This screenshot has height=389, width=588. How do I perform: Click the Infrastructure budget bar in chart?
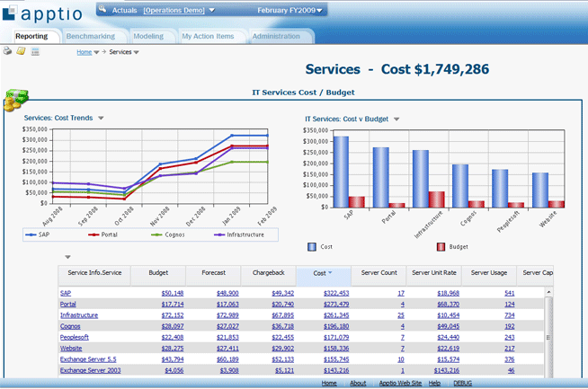tap(436, 199)
